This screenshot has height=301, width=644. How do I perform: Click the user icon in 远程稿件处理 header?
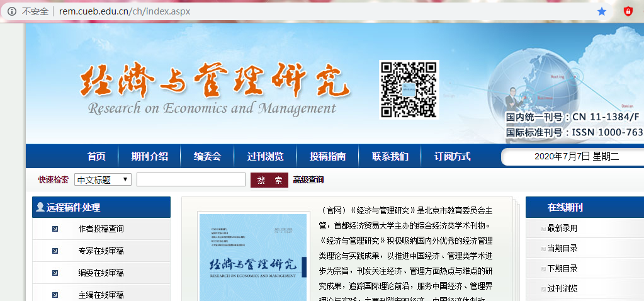click(40, 207)
